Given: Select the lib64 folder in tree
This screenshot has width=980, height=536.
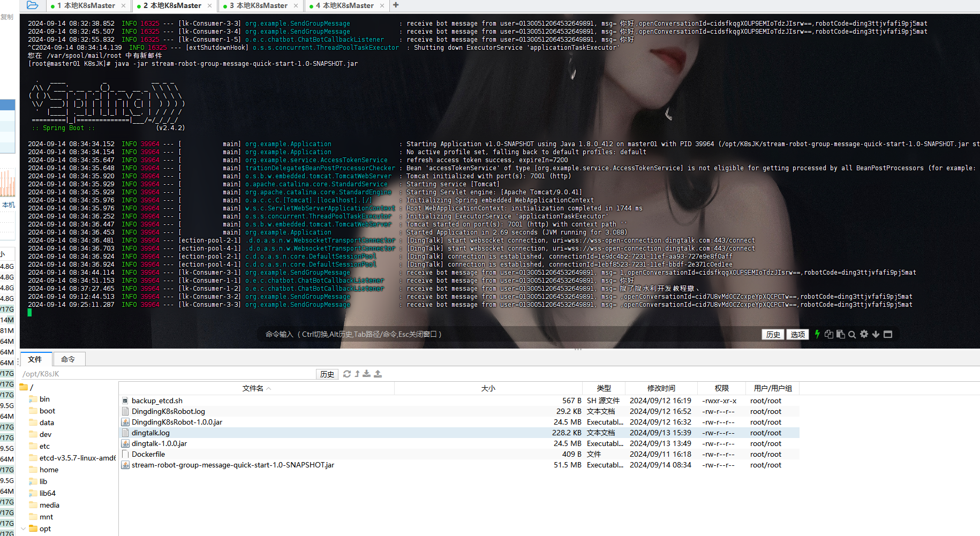Looking at the screenshot, I should (47, 493).
